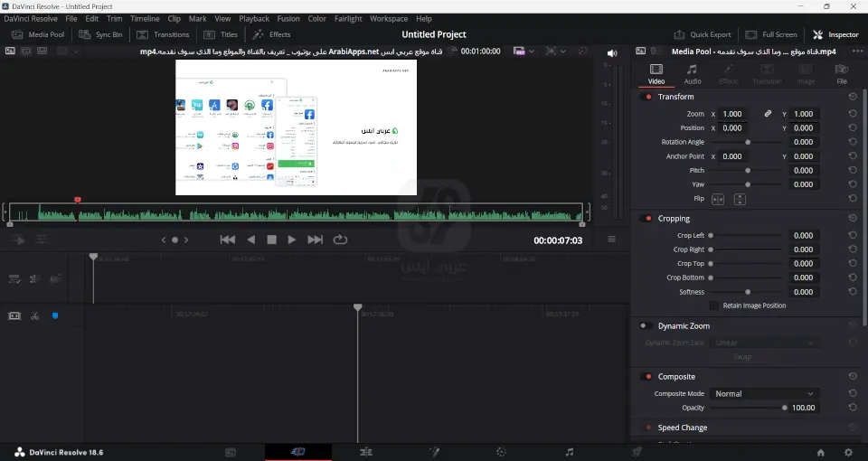
Task: Click the Crop Bottom value field
Action: point(804,278)
